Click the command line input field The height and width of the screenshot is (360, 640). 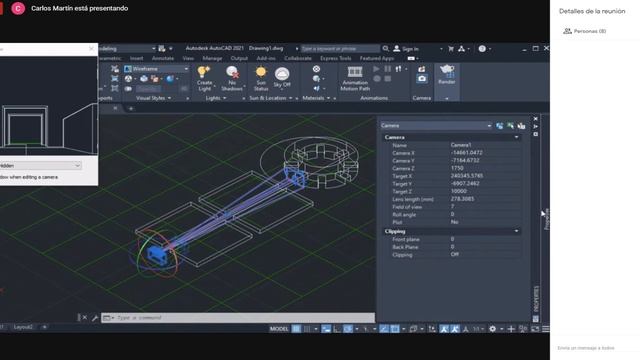[x=238, y=318]
